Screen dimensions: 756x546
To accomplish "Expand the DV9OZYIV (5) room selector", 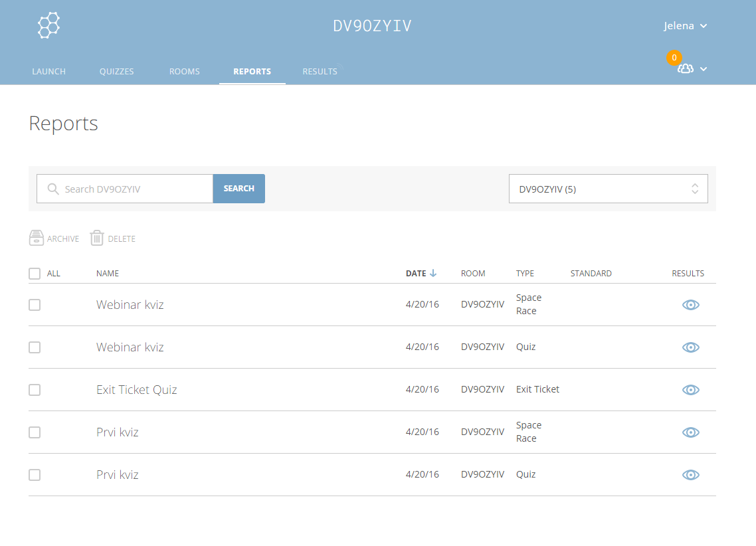I will pyautogui.click(x=608, y=189).
